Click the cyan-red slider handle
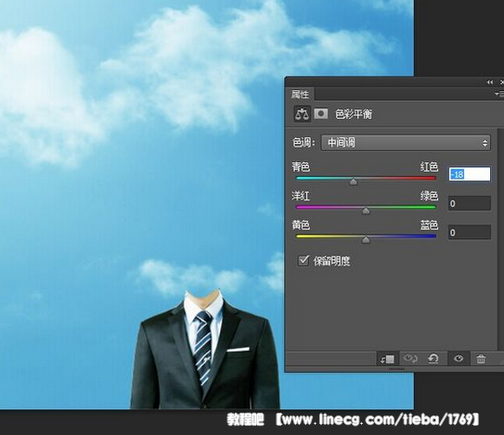 tap(354, 182)
